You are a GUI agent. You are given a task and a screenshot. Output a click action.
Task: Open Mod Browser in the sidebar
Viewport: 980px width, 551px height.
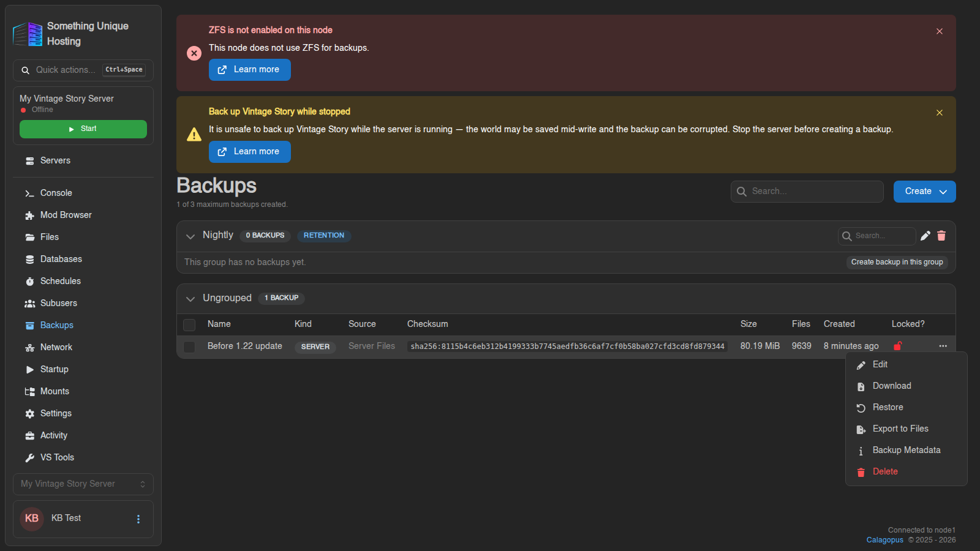pyautogui.click(x=83, y=215)
